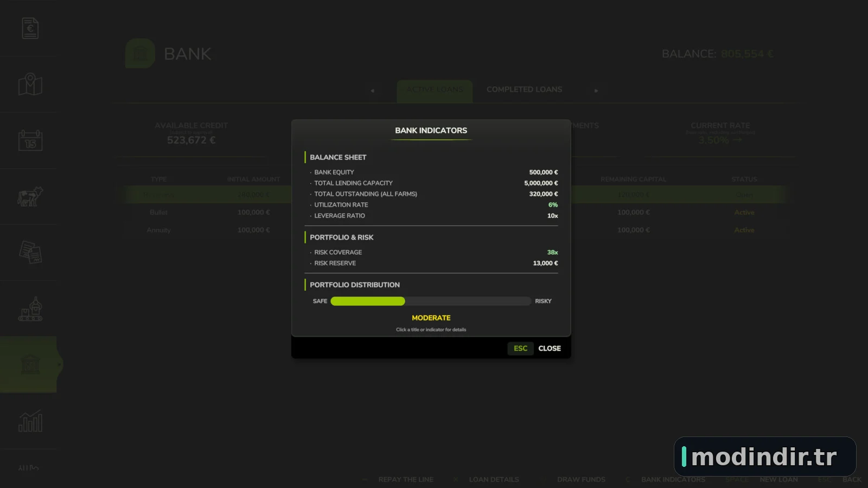
Task: Click the right arrow after Completed Loans tab
Action: (596, 91)
